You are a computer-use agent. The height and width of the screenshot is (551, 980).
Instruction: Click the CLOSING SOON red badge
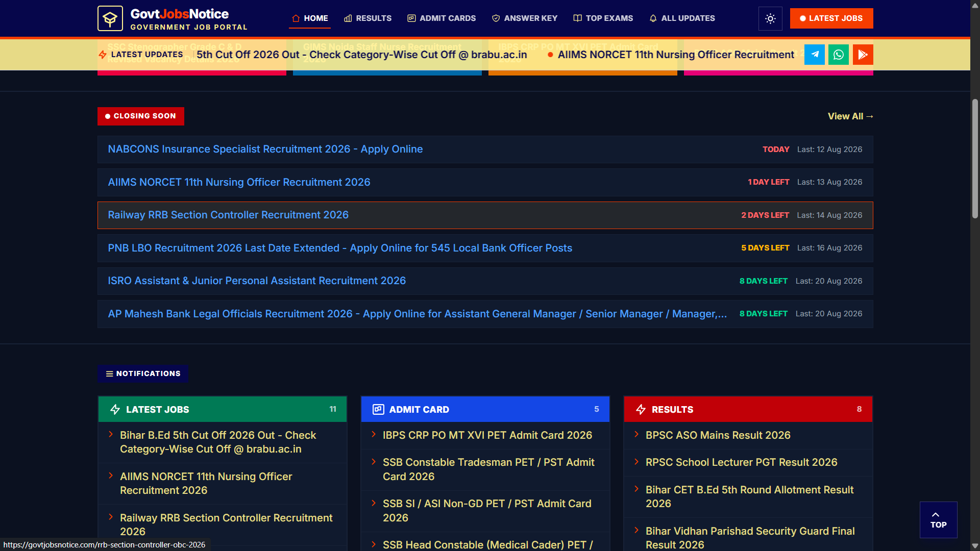[141, 116]
